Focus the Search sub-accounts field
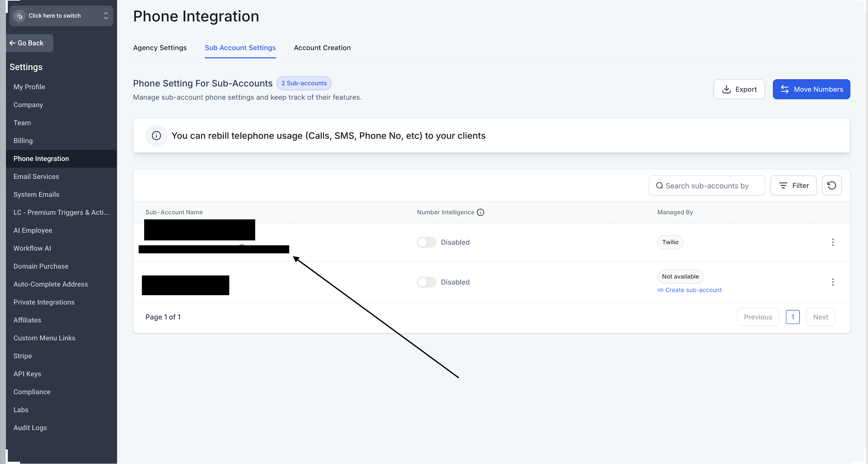The width and height of the screenshot is (868, 464). coord(707,186)
